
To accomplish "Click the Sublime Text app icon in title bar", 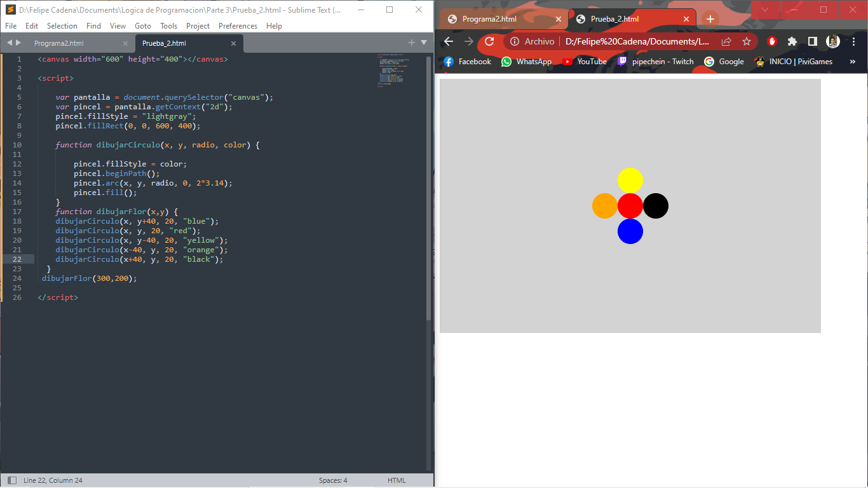I will [x=10, y=10].
